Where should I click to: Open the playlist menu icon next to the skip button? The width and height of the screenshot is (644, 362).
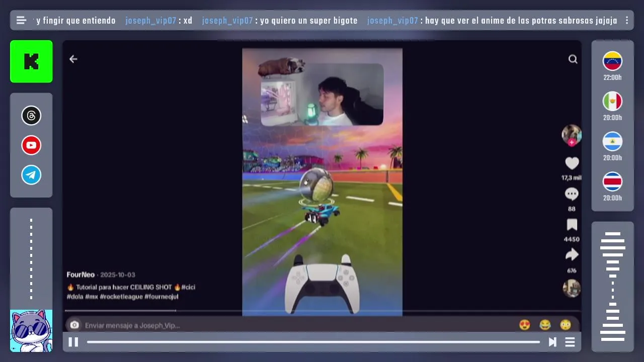point(570,342)
